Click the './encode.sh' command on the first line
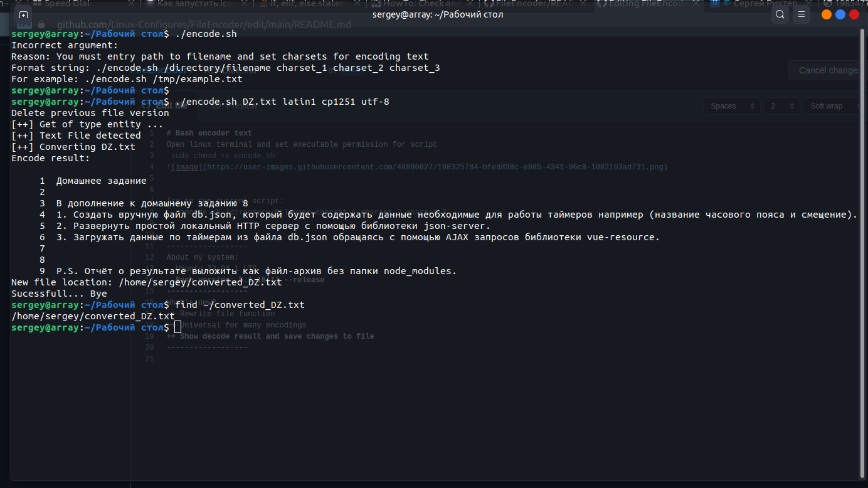Viewport: 868px width, 488px height. tap(206, 34)
